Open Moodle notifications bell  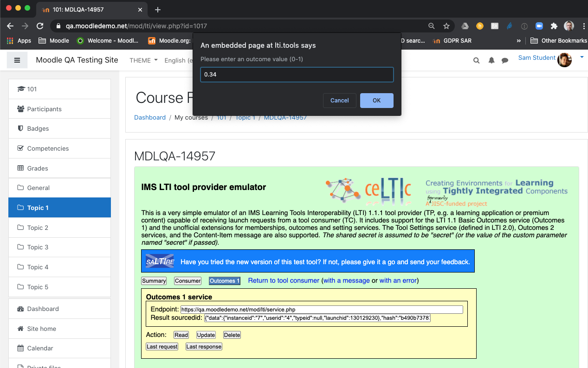pos(491,61)
